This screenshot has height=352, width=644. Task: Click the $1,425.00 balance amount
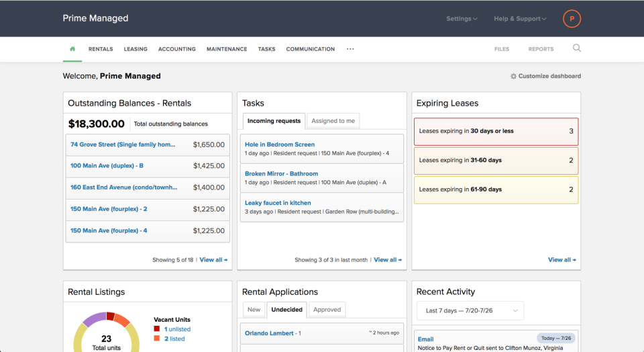point(209,166)
